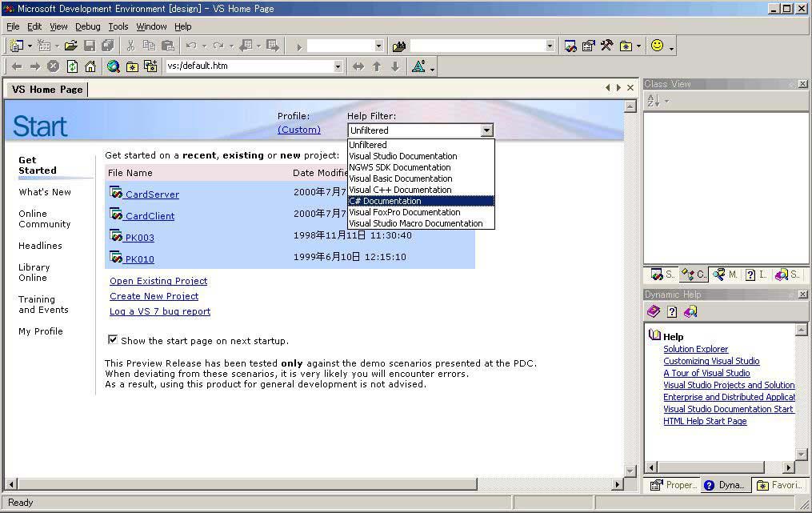Click the Search icon in Dynamic Help toolbar
The height and width of the screenshot is (513, 812).
690,311
